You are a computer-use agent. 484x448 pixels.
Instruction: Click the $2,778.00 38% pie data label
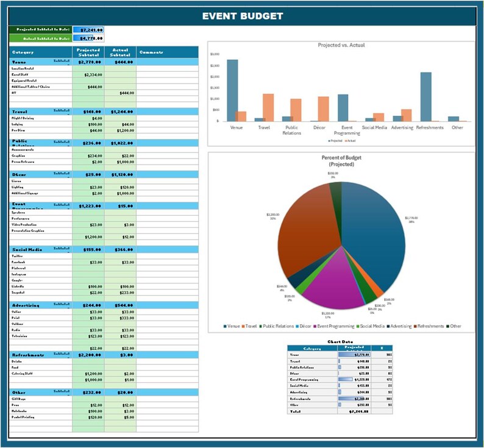411,220
